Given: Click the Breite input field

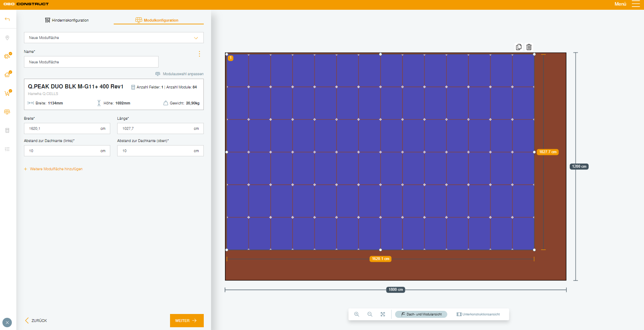Looking at the screenshot, I should pyautogui.click(x=63, y=128).
